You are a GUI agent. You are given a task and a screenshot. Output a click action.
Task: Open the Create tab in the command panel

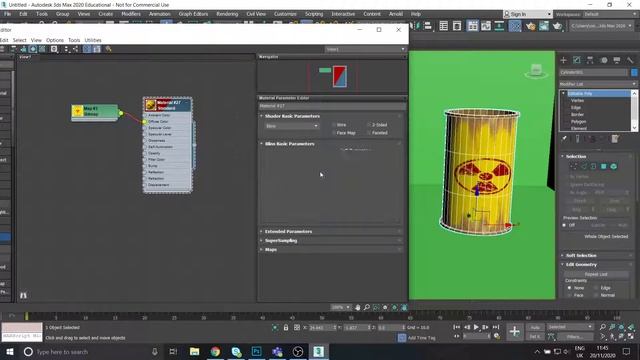tap(563, 60)
